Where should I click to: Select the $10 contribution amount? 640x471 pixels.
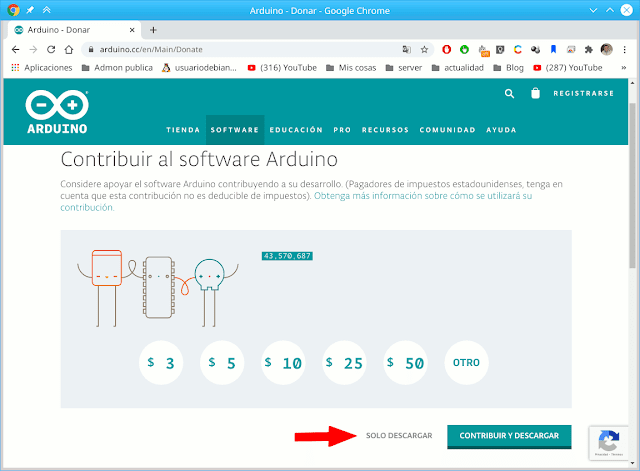[283, 362]
